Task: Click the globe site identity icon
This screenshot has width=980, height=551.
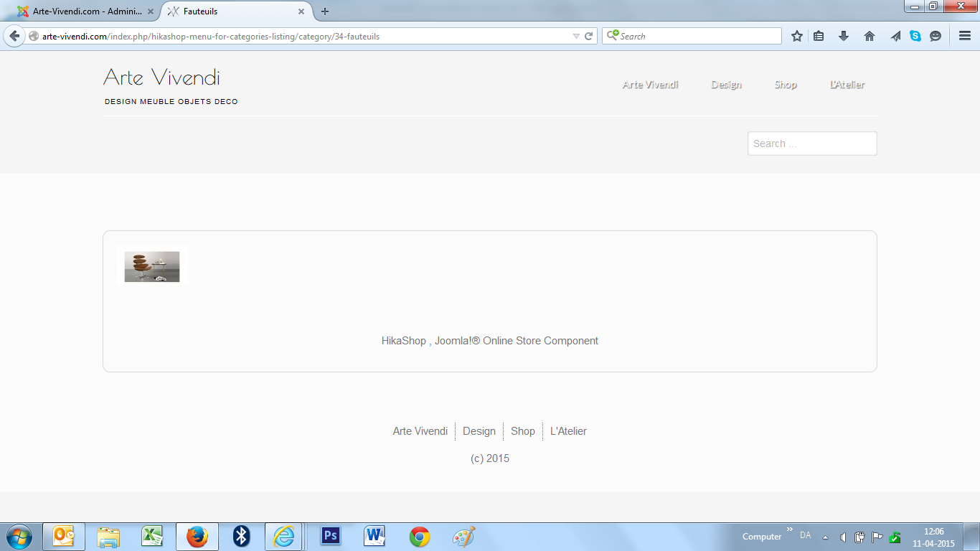Action: pyautogui.click(x=33, y=36)
